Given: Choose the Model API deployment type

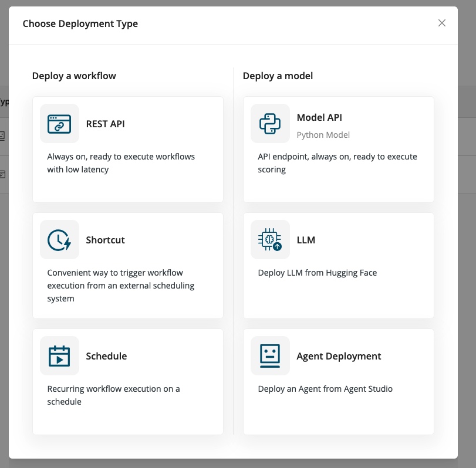Looking at the screenshot, I should [339, 148].
